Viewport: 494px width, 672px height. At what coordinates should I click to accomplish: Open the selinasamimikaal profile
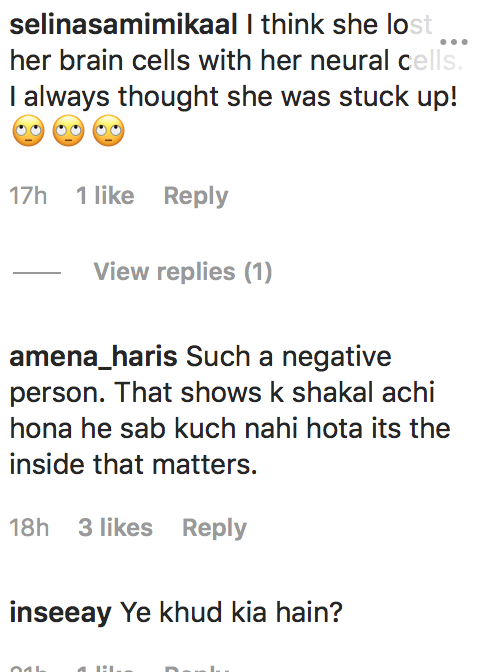pyautogui.click(x=123, y=24)
